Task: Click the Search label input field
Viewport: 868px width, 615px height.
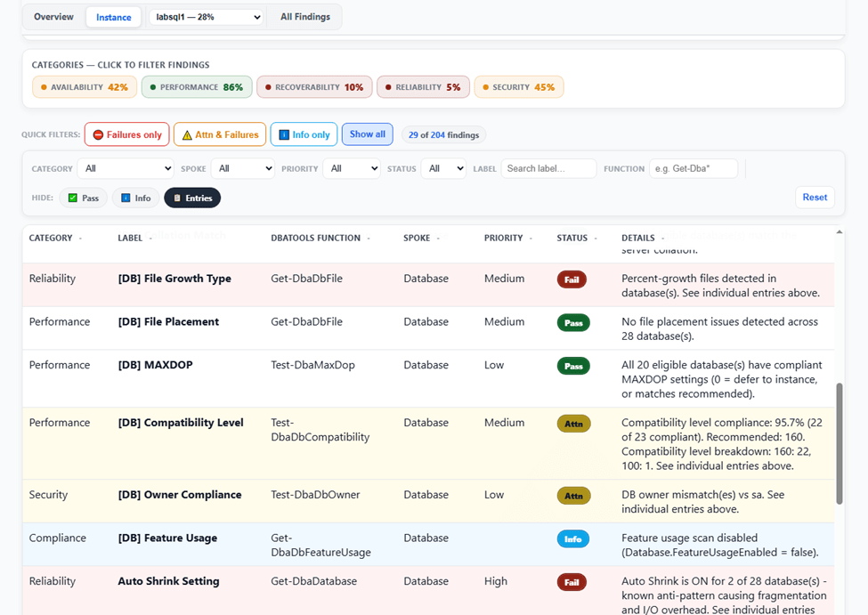Action: 548,168
